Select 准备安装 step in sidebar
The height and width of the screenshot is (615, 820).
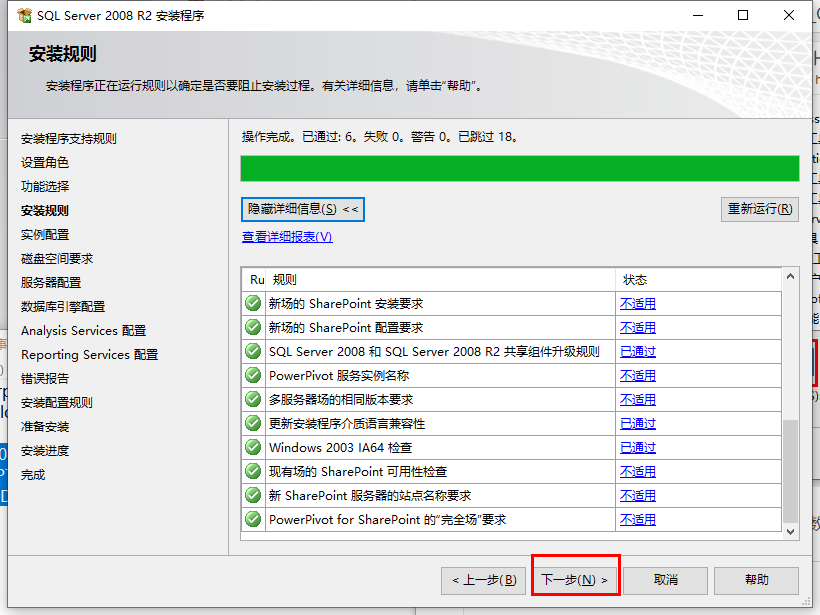click(x=44, y=427)
